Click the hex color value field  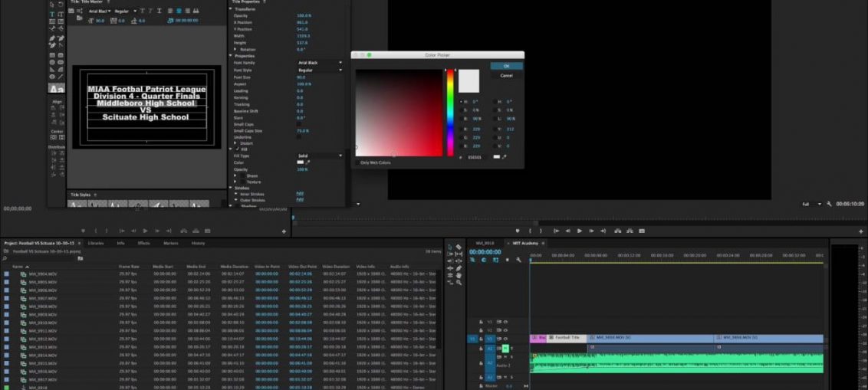(475, 158)
